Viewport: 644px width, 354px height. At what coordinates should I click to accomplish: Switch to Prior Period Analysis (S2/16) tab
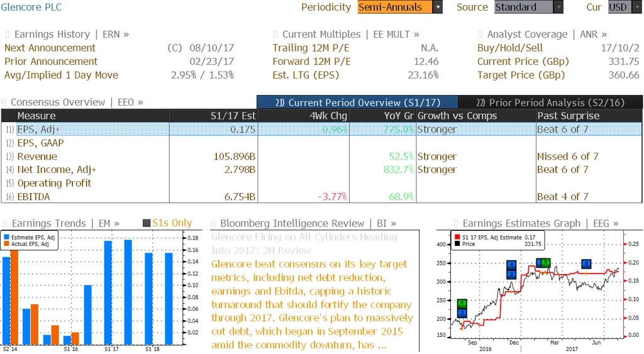click(550, 102)
